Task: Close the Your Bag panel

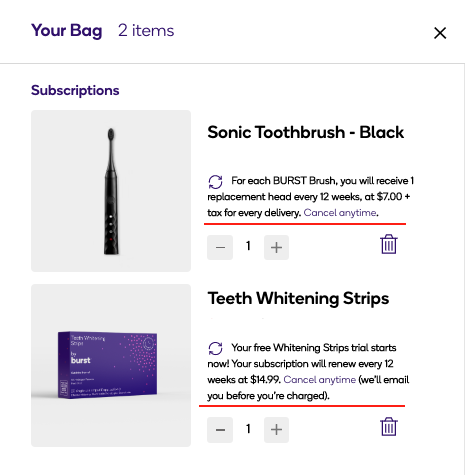Action: coord(440,33)
